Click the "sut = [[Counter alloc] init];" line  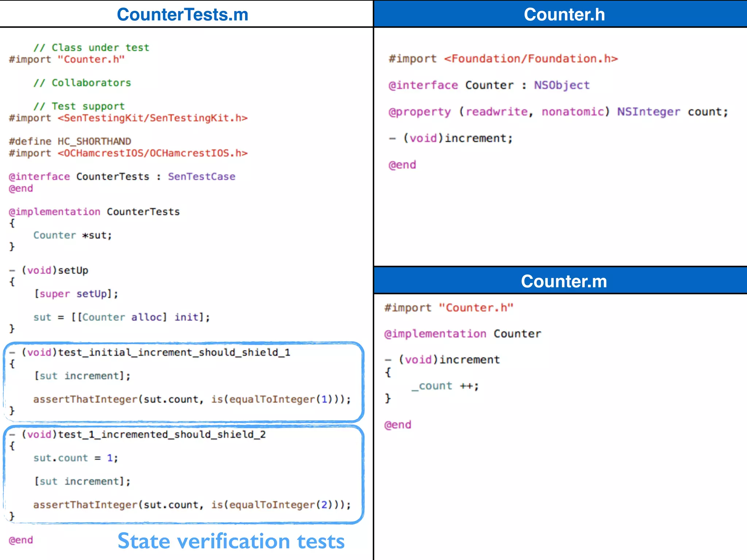[x=122, y=317]
